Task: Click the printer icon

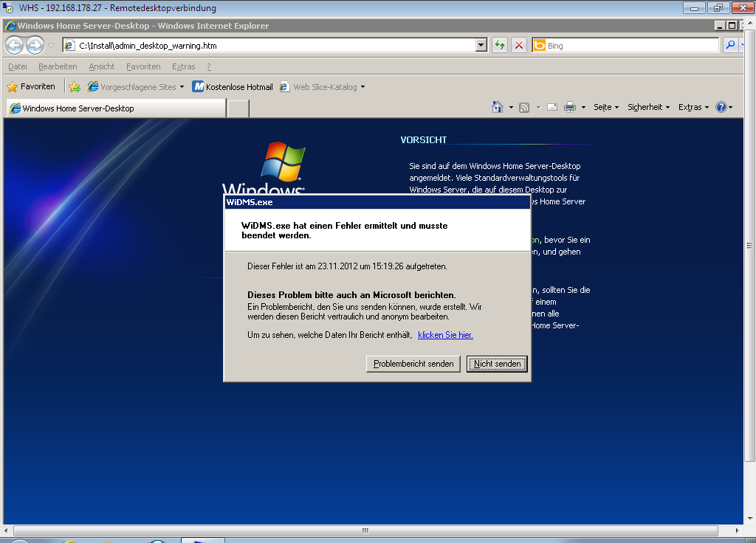Action: [570, 107]
